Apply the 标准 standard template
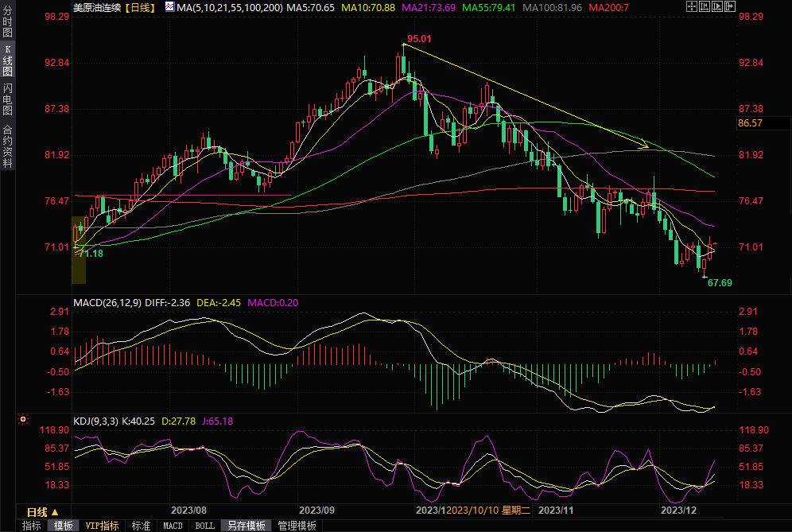Image resolution: width=792 pixels, height=532 pixels. click(141, 526)
